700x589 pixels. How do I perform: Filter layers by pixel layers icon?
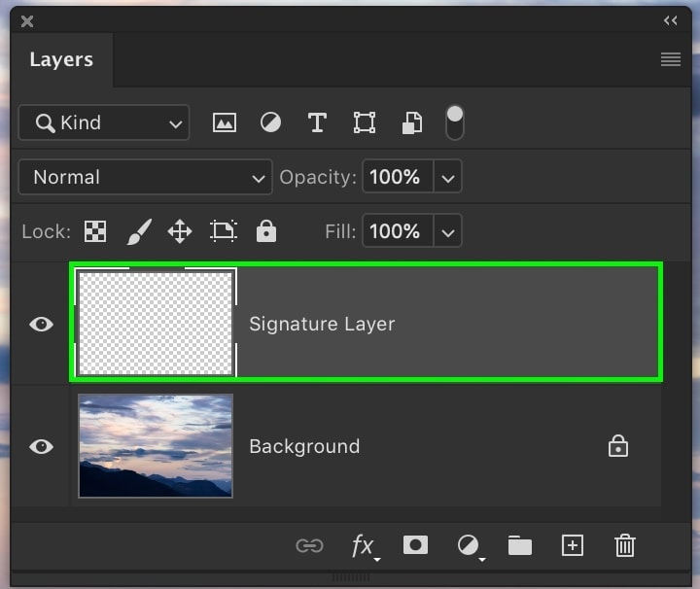[225, 122]
